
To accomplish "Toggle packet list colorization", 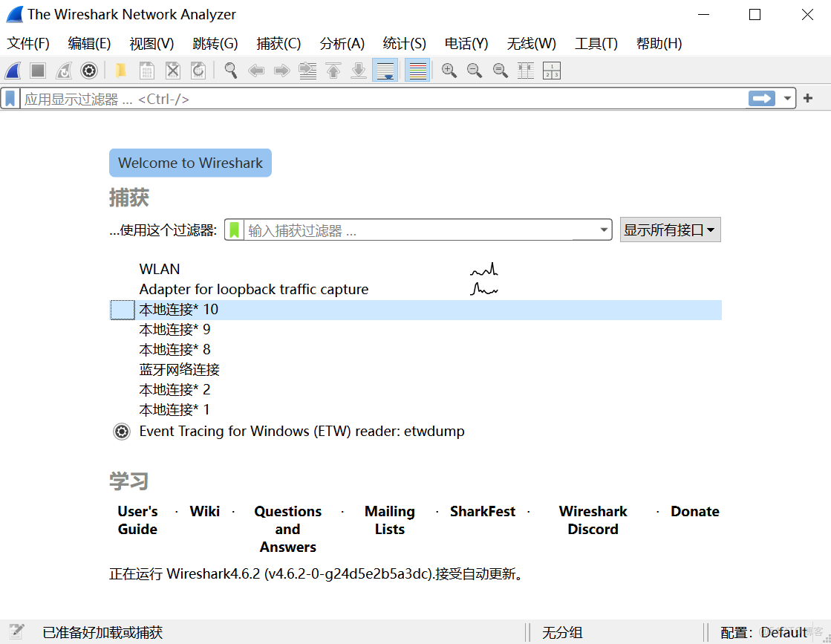I will [417, 71].
